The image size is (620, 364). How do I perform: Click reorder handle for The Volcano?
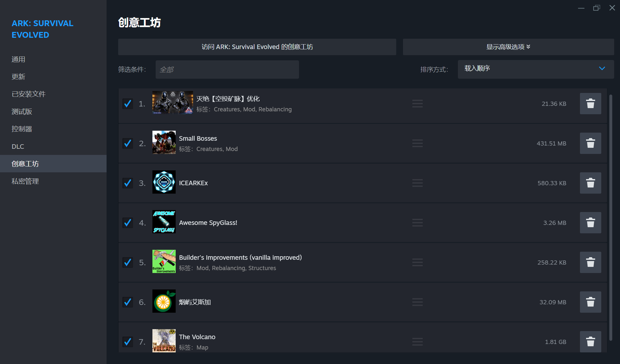tap(417, 342)
